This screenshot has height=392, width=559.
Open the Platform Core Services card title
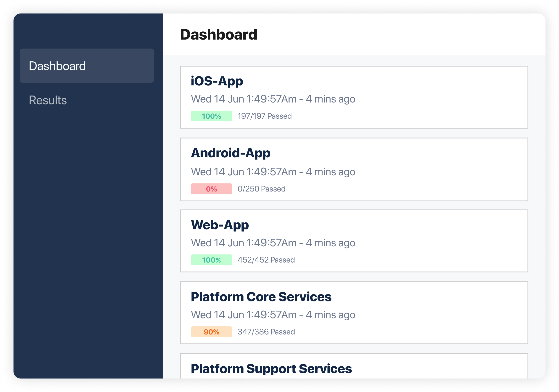point(261,297)
